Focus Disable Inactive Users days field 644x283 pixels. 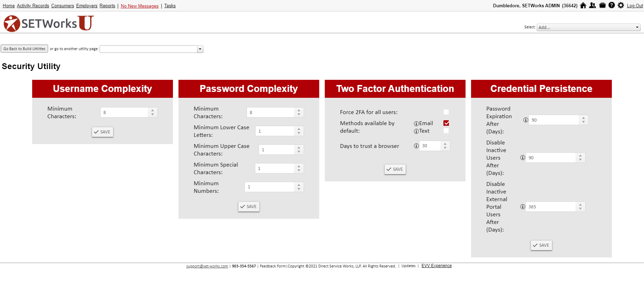click(551, 158)
